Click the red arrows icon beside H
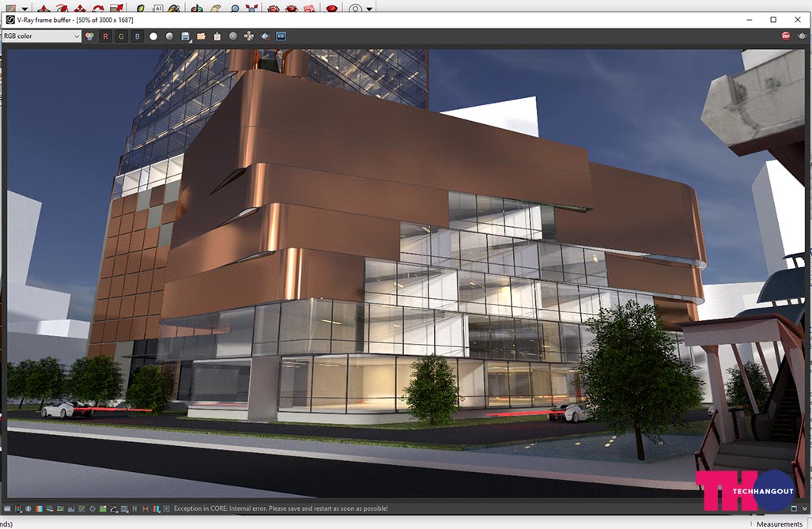The width and height of the screenshot is (812, 529). click(145, 508)
